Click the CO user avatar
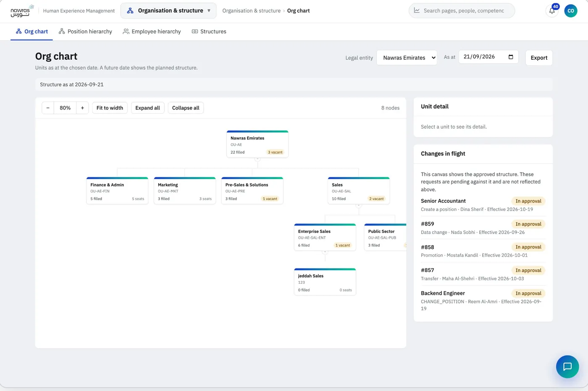The width and height of the screenshot is (588, 391). pyautogui.click(x=571, y=11)
